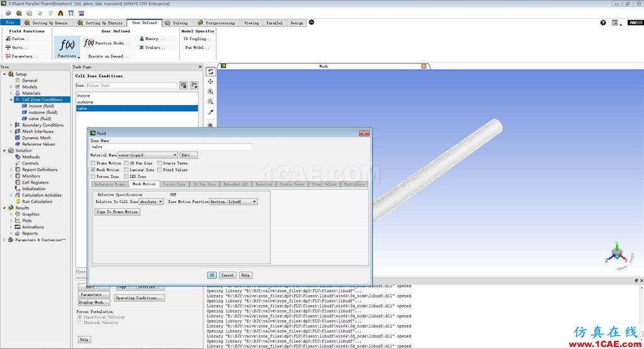Click the first zoom magnifier icon in graphics toolbar
Image resolution: width=644 pixels, height=349 pixels.
click(211, 92)
